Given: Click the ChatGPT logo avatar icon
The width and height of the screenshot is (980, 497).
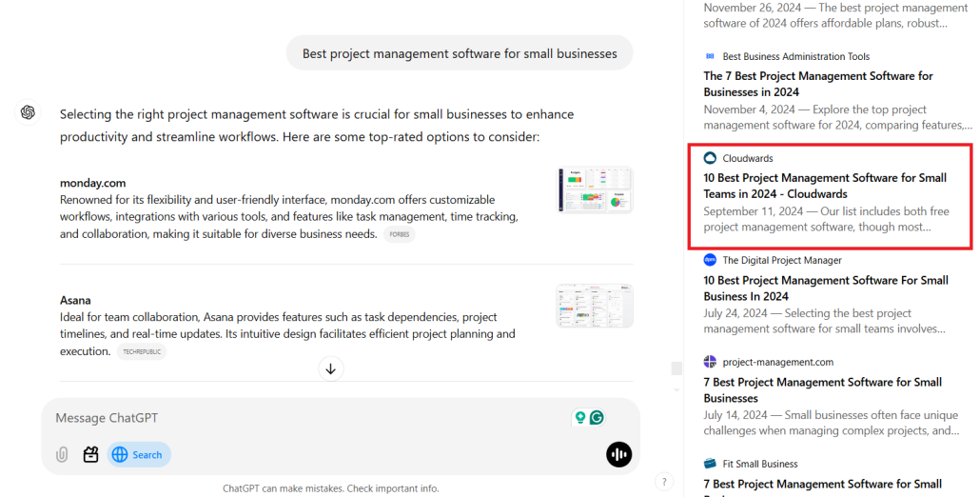Looking at the screenshot, I should [28, 112].
